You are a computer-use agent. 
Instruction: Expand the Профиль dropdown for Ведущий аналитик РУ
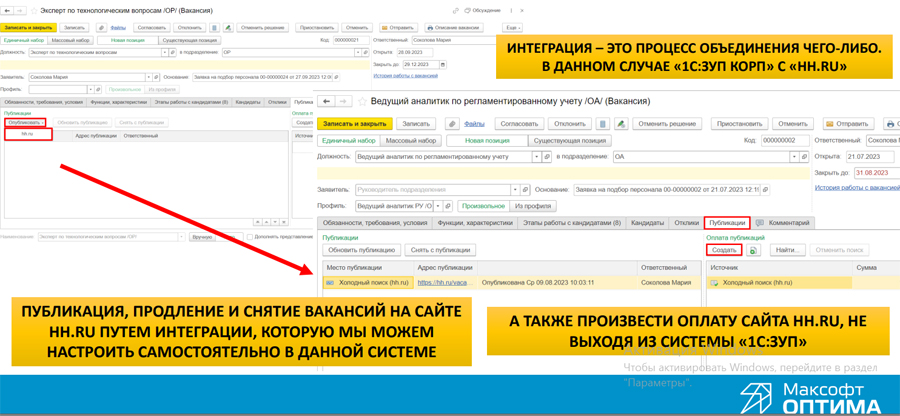tap(438, 205)
